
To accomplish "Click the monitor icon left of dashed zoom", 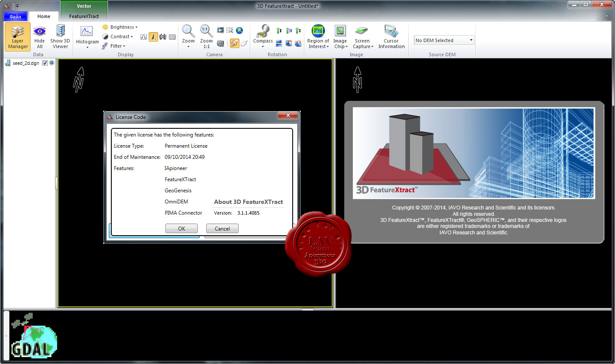I will click(x=220, y=30).
